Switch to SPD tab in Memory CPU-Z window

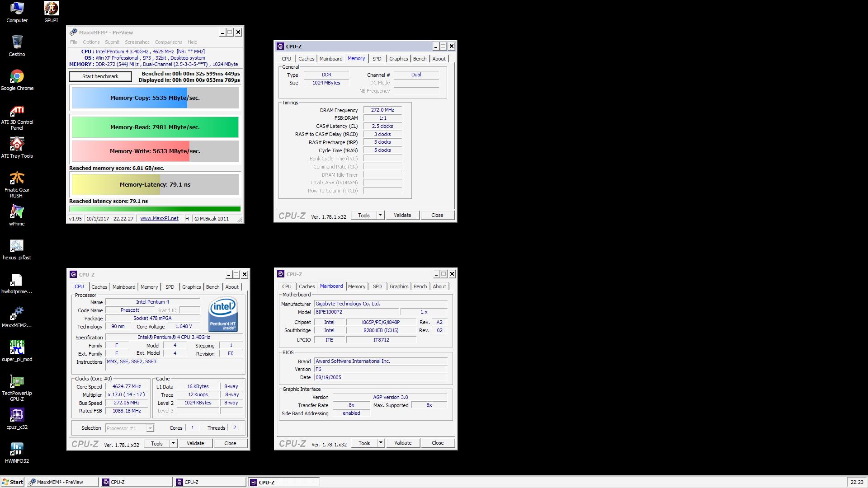click(x=377, y=59)
